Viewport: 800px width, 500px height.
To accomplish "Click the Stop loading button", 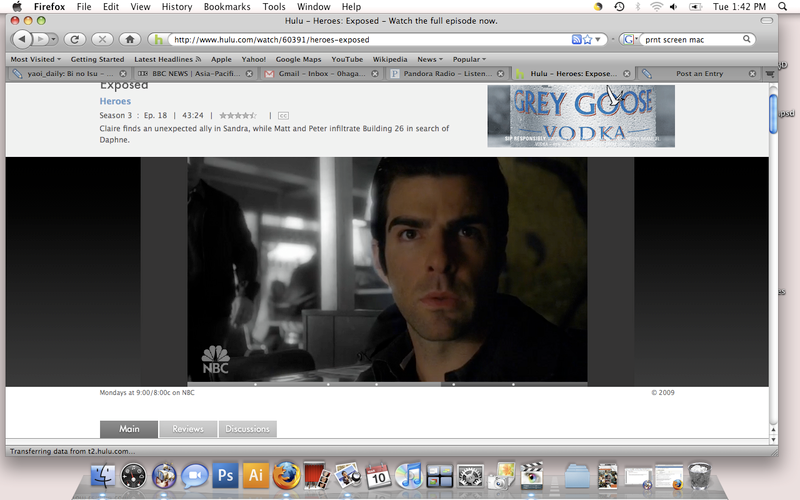I will point(102,39).
